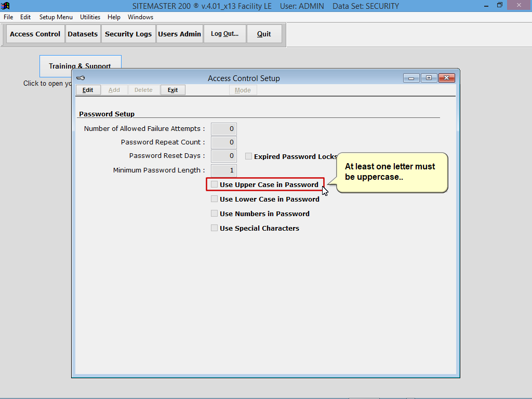Toggle Use Special Characters checkbox
This screenshot has width=532, height=399.
click(214, 228)
